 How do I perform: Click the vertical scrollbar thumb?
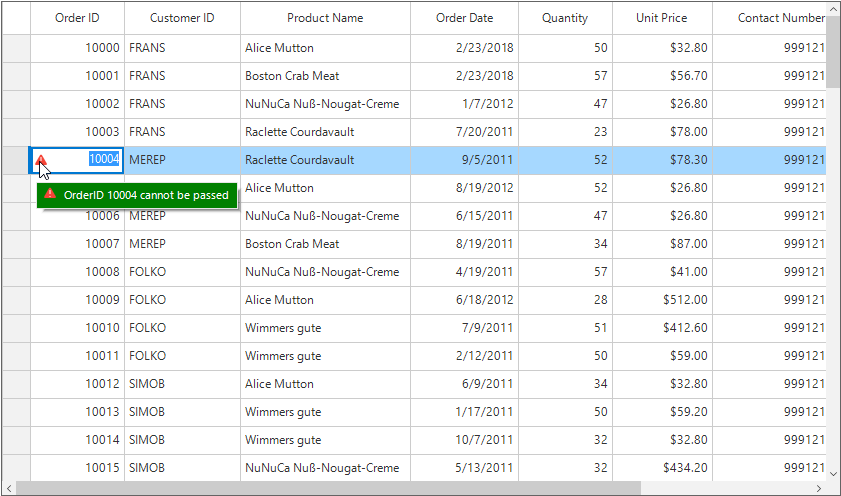tap(833, 51)
